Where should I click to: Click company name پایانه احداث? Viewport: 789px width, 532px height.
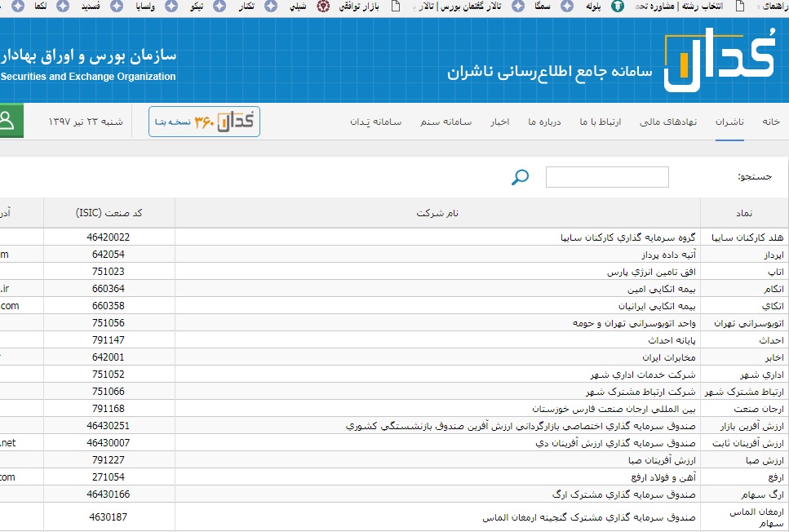(x=672, y=339)
